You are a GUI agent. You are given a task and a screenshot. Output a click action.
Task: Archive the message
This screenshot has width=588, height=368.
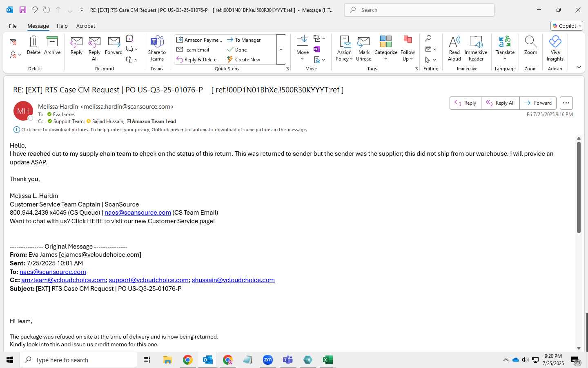pos(52,45)
